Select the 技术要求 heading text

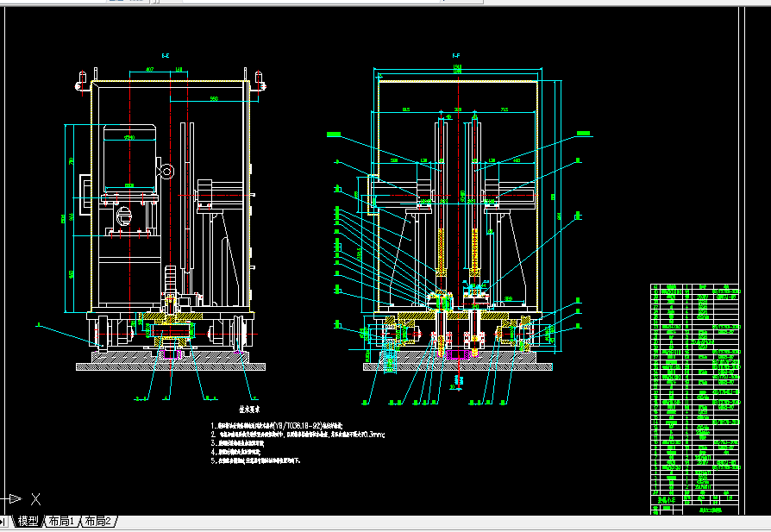click(249, 409)
